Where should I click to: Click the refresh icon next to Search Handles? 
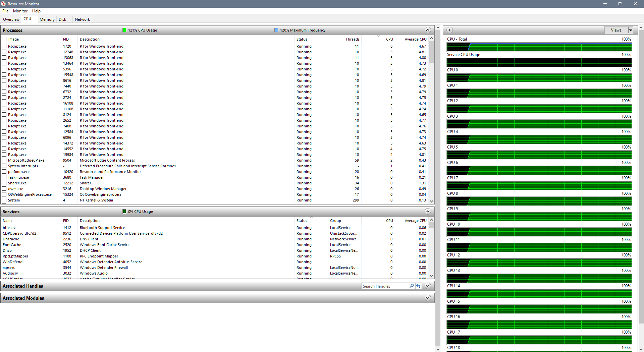tap(419, 286)
